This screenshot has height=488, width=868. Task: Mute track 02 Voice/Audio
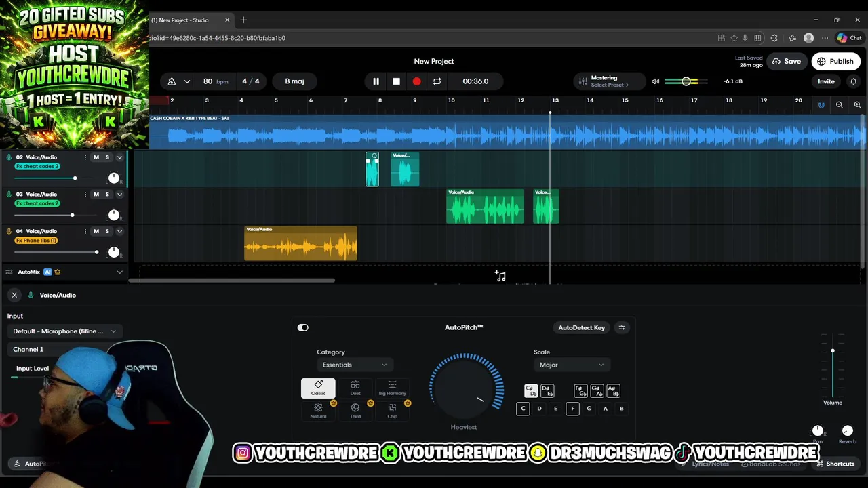tap(96, 157)
